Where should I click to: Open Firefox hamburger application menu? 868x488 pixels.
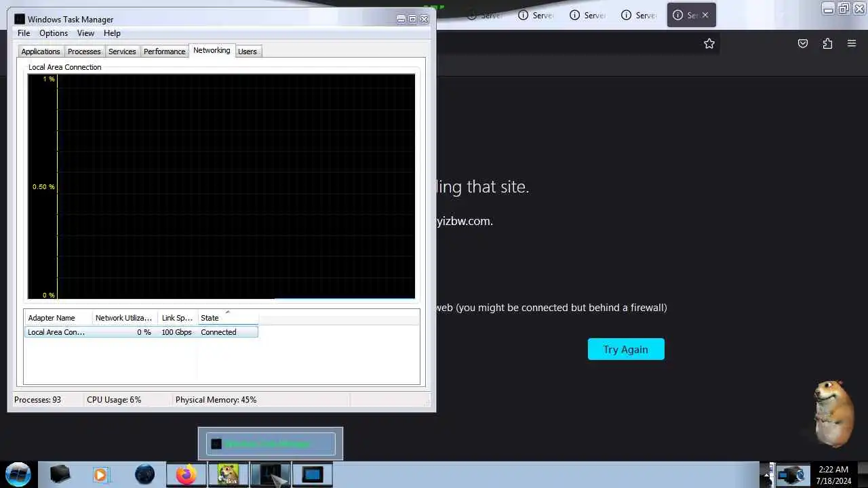[852, 43]
